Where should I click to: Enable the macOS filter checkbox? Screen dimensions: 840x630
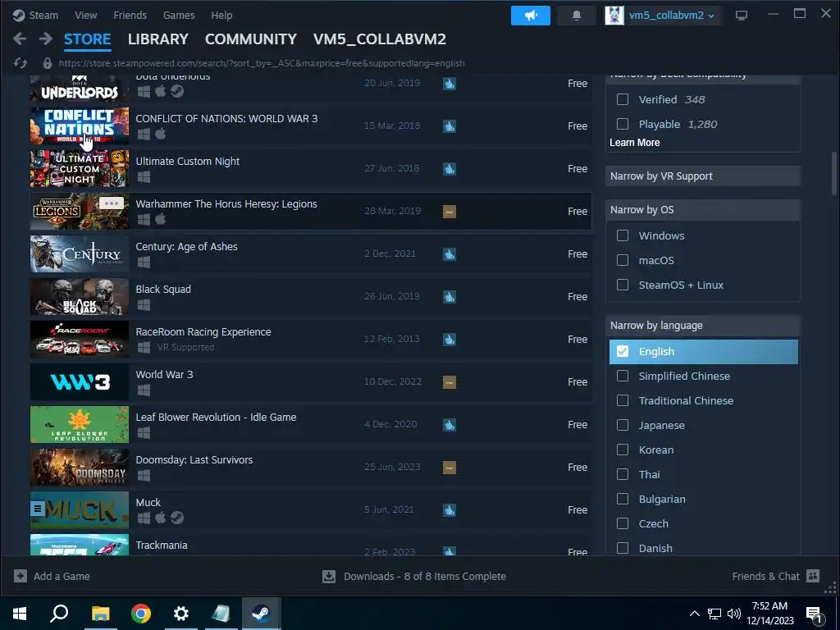click(x=623, y=260)
